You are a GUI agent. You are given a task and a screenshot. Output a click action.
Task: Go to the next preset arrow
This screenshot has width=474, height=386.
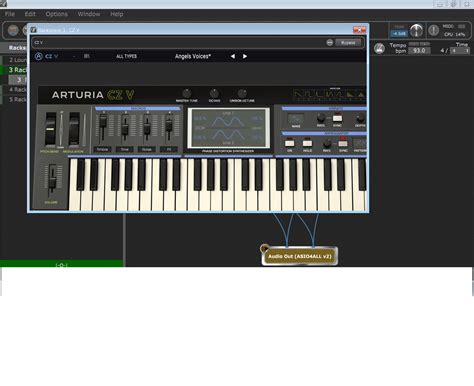tap(245, 56)
